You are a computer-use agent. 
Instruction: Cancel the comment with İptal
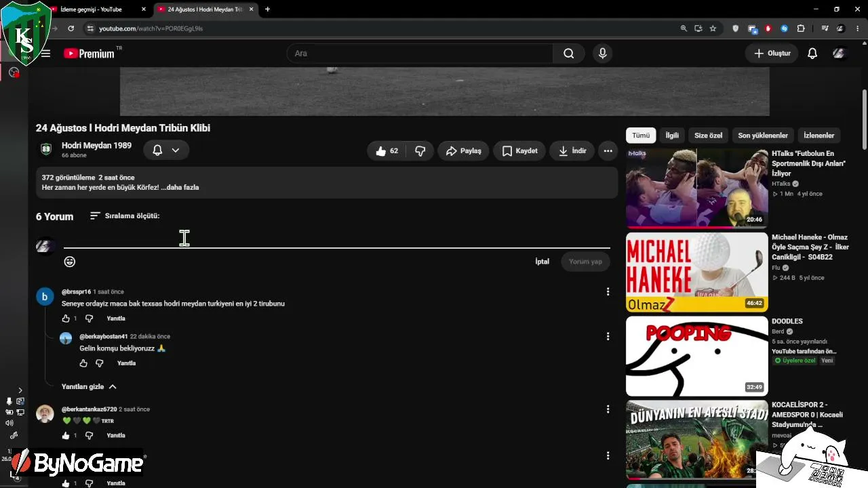pyautogui.click(x=542, y=262)
